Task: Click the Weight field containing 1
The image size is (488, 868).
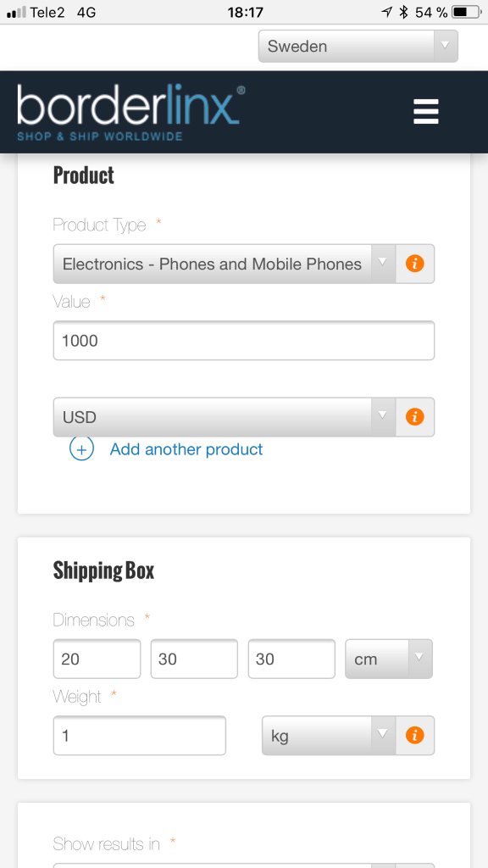Action: 140,735
